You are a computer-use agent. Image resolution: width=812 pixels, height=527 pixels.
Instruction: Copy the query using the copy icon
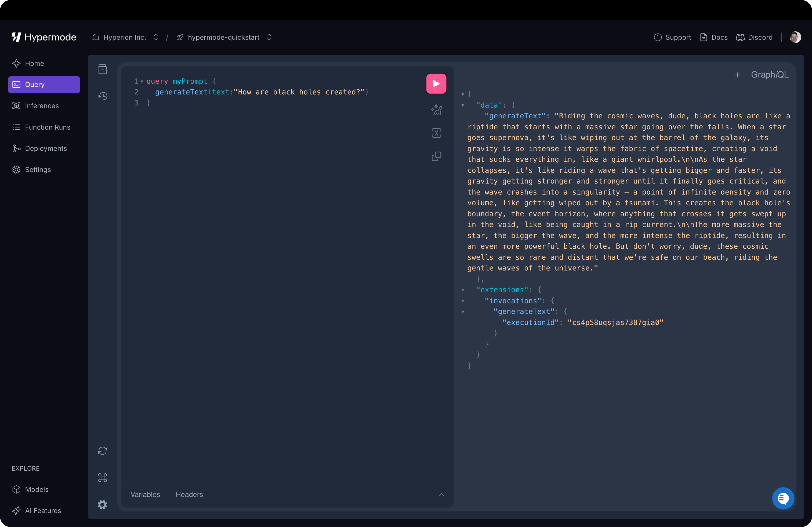(x=437, y=156)
